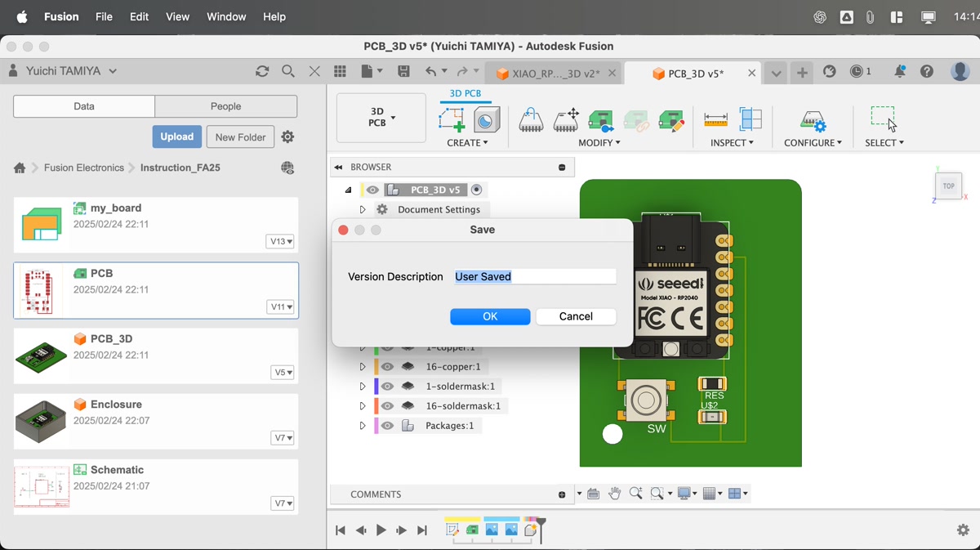Expand the Document Settings node
The image size is (980, 550).
(x=363, y=210)
